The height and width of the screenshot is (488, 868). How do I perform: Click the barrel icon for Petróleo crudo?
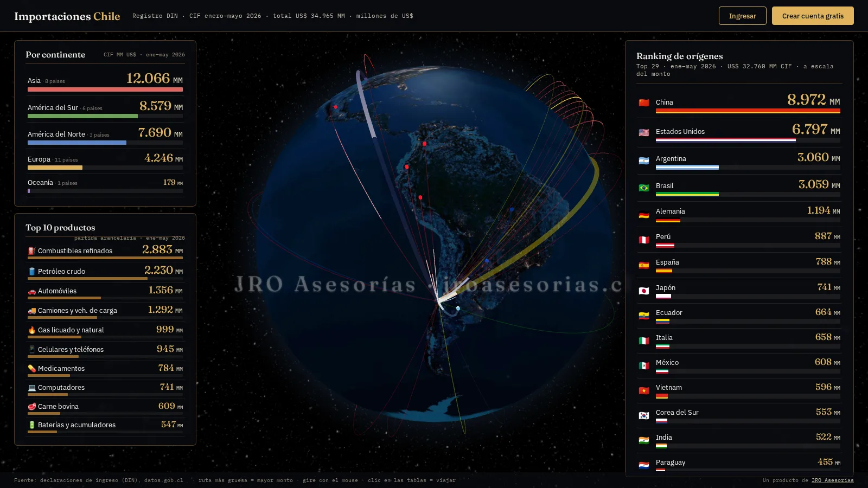pyautogui.click(x=31, y=271)
